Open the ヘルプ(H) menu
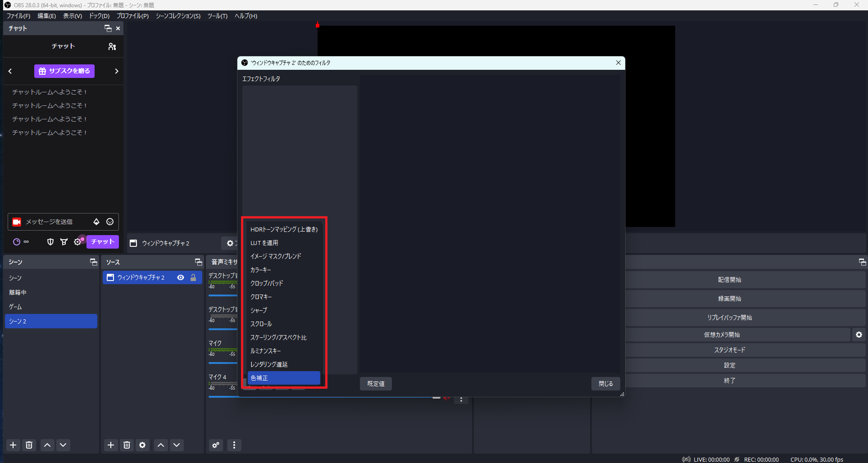 (x=246, y=16)
